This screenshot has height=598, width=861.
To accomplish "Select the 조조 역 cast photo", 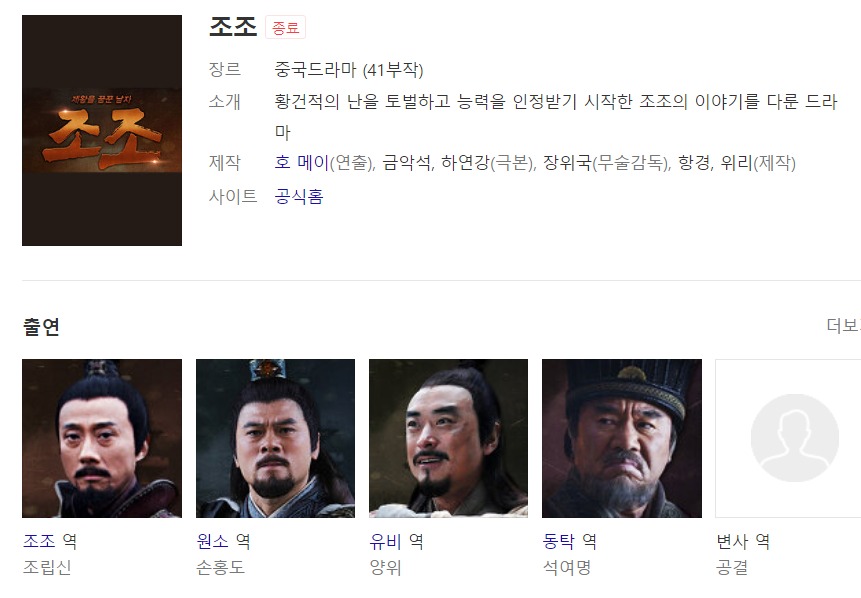I will point(102,438).
